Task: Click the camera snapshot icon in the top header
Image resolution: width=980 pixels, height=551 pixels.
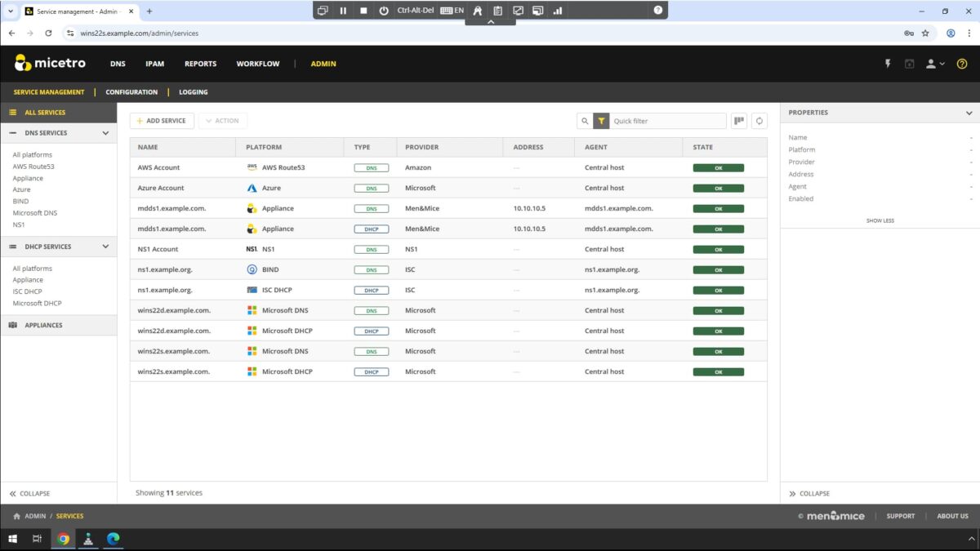Action: pyautogui.click(x=909, y=63)
